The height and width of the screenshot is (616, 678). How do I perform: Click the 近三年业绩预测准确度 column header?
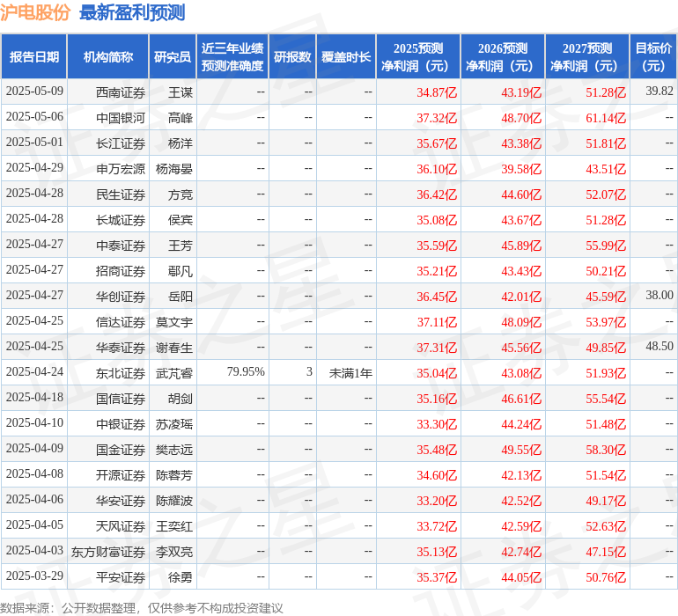pyautogui.click(x=232, y=56)
